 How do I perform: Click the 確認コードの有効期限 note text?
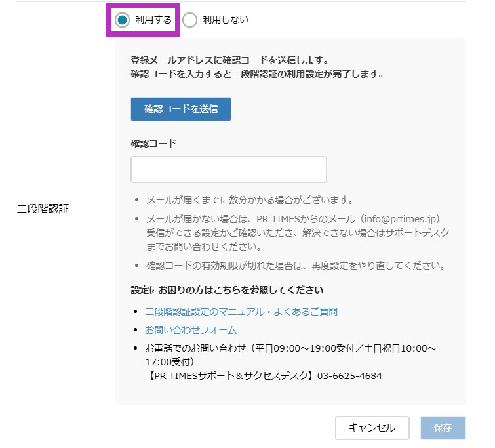(x=296, y=266)
